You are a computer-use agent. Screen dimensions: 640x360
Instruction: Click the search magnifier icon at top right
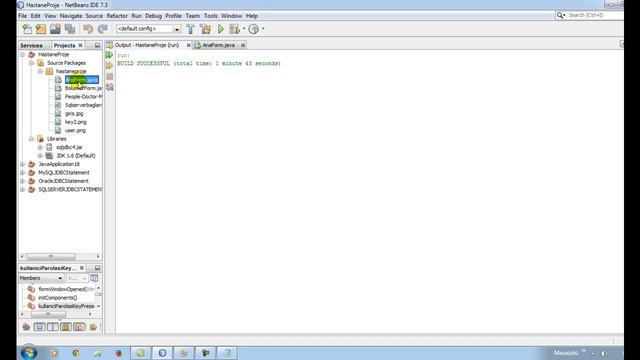pyautogui.click(x=560, y=15)
